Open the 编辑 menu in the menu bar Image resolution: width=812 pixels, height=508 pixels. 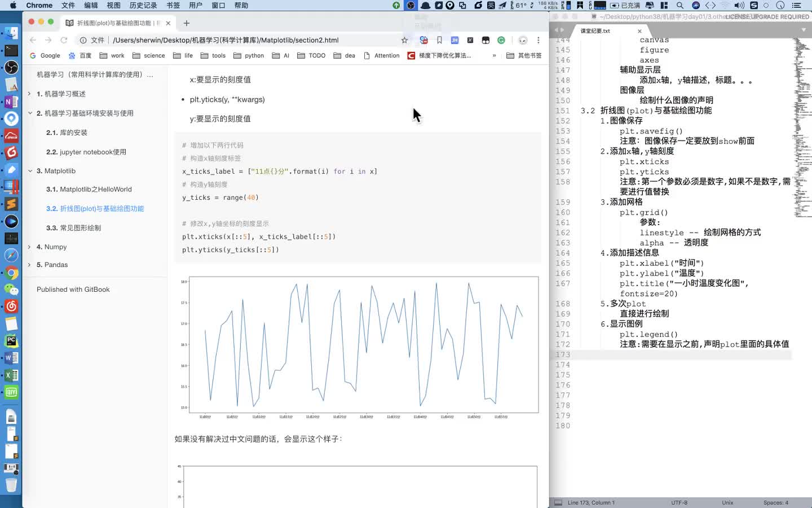(91, 5)
